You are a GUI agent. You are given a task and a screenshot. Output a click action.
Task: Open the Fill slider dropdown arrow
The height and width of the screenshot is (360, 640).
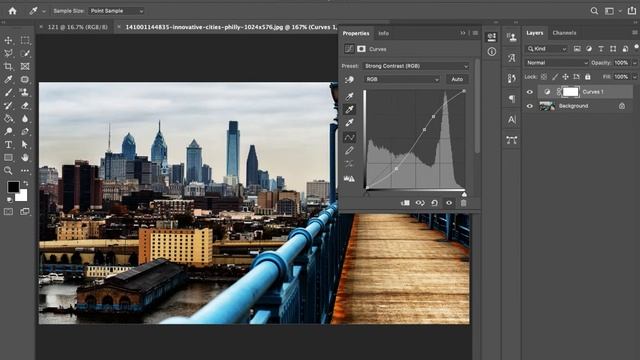tap(634, 77)
